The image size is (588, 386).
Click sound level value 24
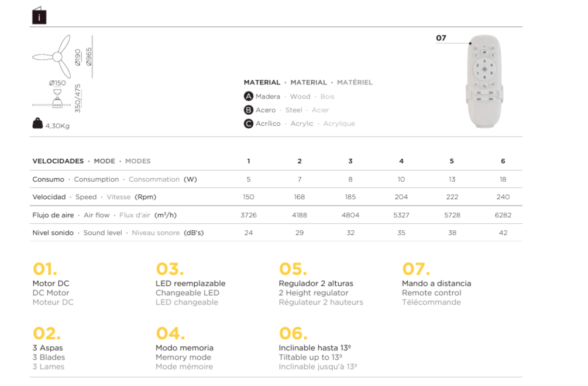(x=249, y=233)
